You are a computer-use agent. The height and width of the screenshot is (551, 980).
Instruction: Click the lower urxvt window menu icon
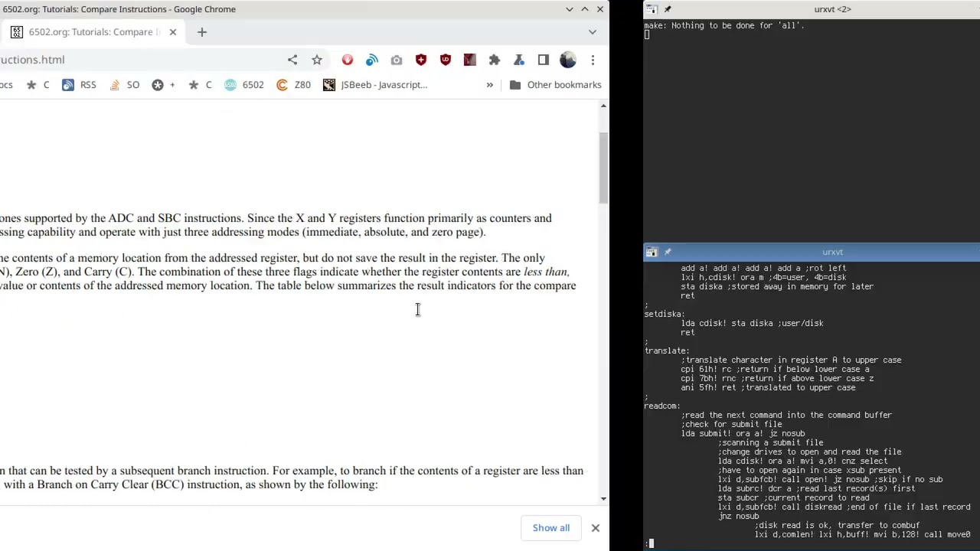tap(651, 252)
